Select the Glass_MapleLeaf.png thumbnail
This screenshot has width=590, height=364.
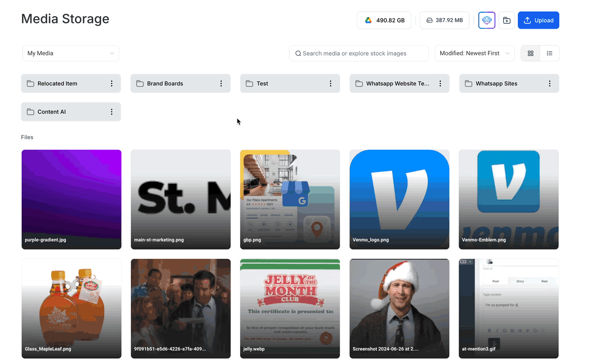coord(71,308)
